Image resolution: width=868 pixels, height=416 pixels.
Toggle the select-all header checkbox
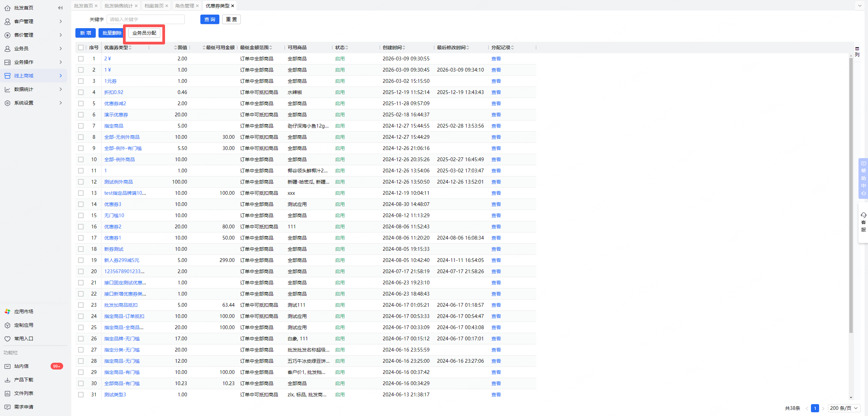81,48
